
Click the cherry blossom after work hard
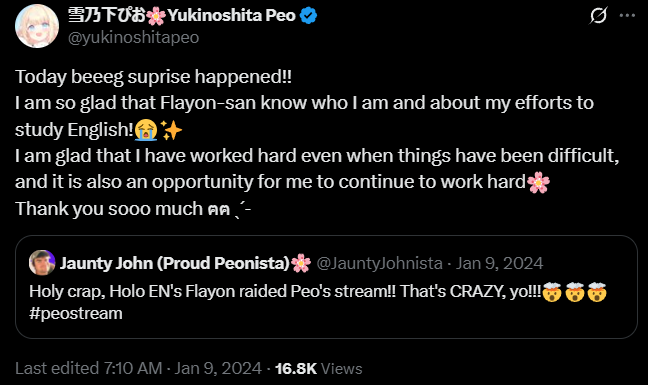538,182
